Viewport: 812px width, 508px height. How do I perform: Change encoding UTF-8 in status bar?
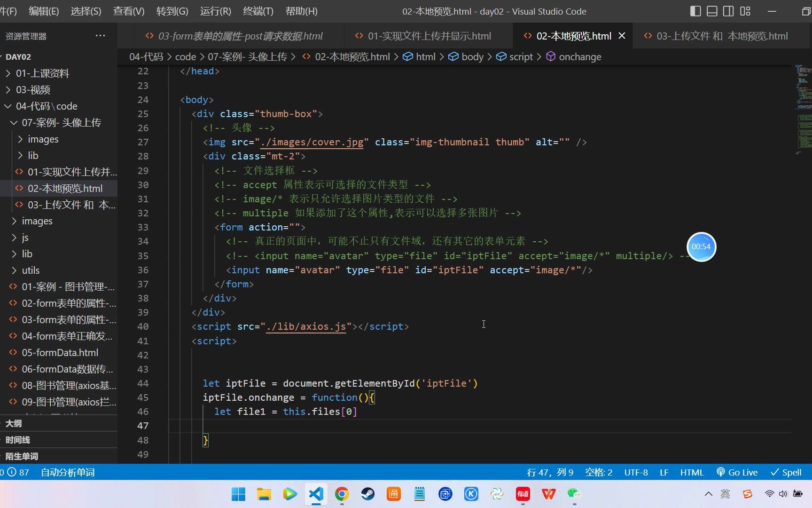tap(636, 472)
